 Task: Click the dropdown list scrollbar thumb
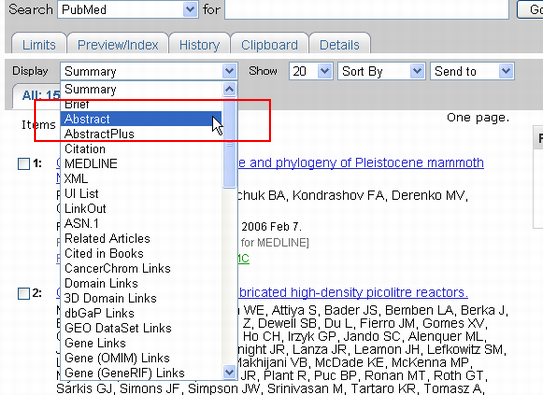229,143
